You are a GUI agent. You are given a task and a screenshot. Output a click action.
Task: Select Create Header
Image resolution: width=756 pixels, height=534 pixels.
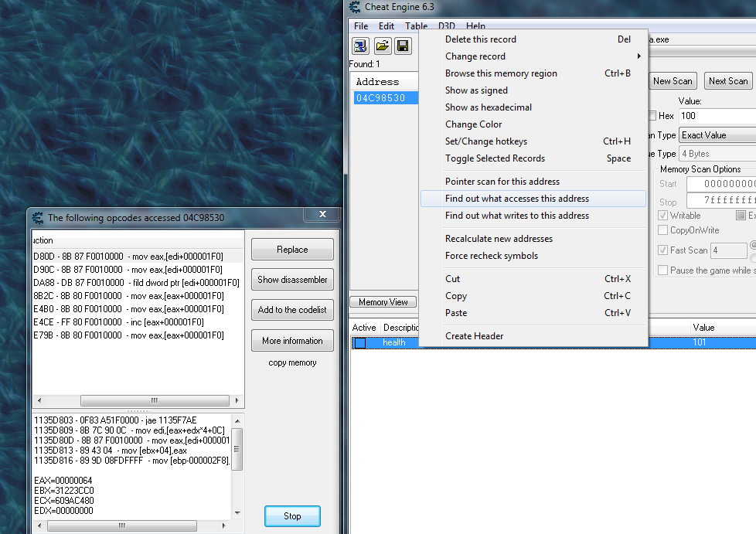pyautogui.click(x=533, y=336)
